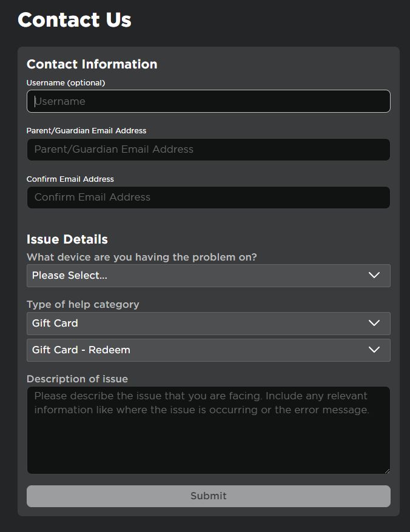Image resolution: width=410 pixels, height=532 pixels.
Task: Expand the help category dropdown showing Gift Card
Action: coord(200,323)
